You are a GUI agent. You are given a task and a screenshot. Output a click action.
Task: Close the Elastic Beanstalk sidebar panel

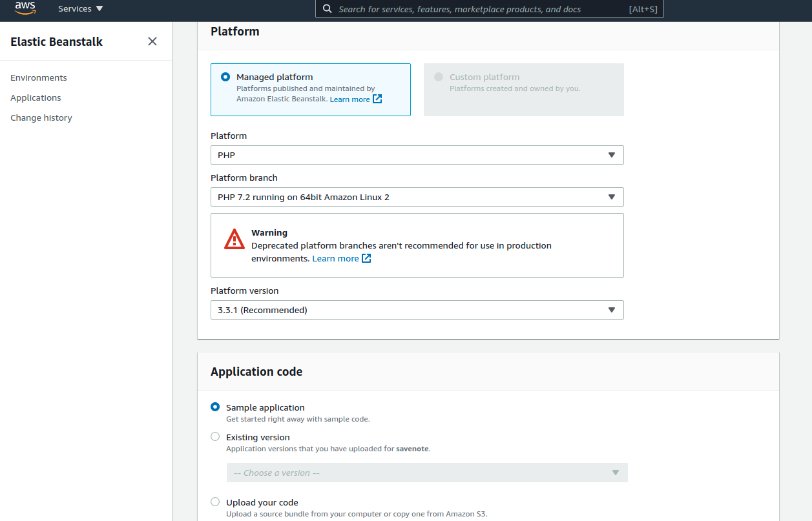(x=152, y=41)
